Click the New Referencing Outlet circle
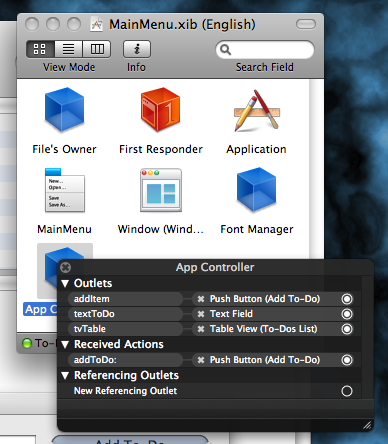388x444 pixels. pos(347,391)
